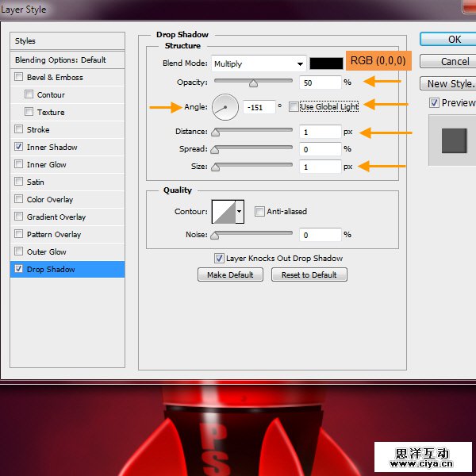Select the Styles list entry
This screenshot has width=476, height=476.
click(67, 41)
